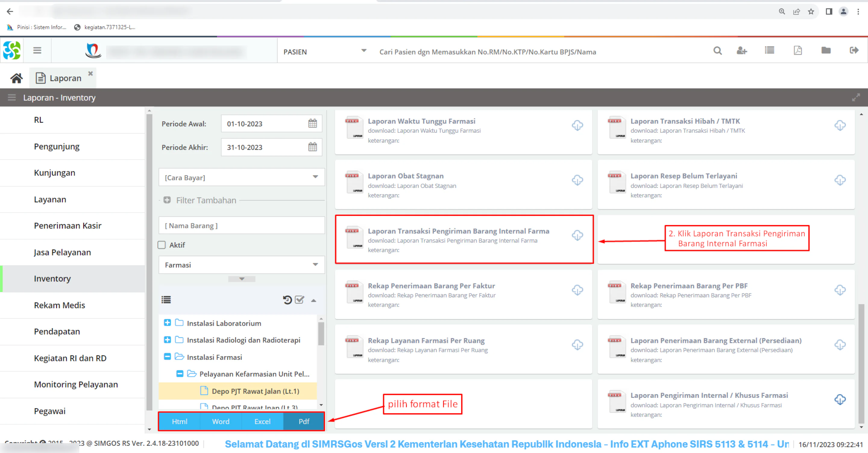Download Laporan Obat Stagnan cloud icon
Viewport: 868px width, 453px height.
577,180
